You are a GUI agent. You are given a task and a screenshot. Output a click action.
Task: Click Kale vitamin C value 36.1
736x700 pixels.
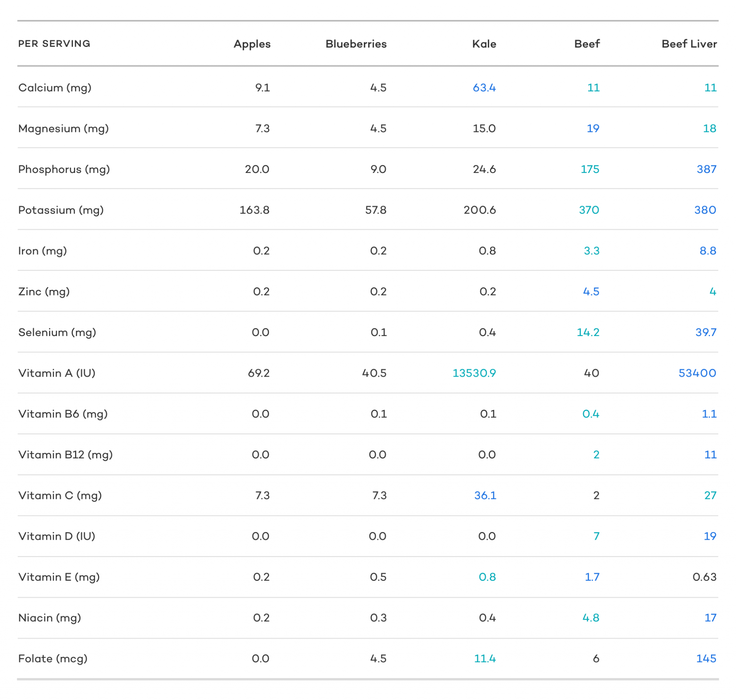click(485, 496)
